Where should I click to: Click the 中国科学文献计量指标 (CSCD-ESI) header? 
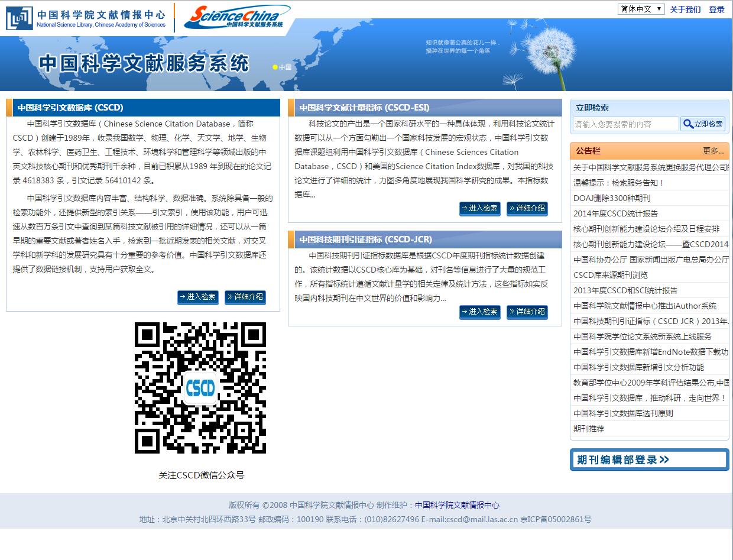click(424, 108)
